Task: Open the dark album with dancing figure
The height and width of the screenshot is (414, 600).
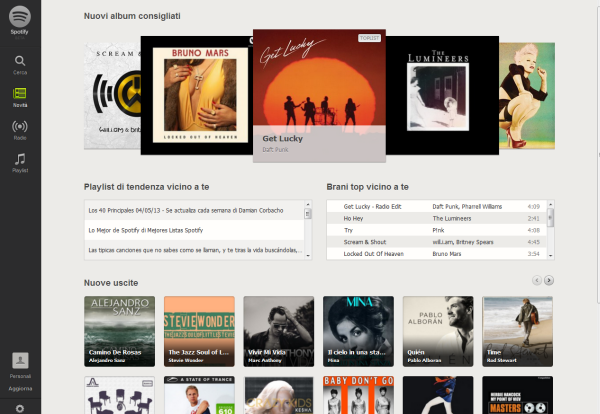Action: coord(438,395)
